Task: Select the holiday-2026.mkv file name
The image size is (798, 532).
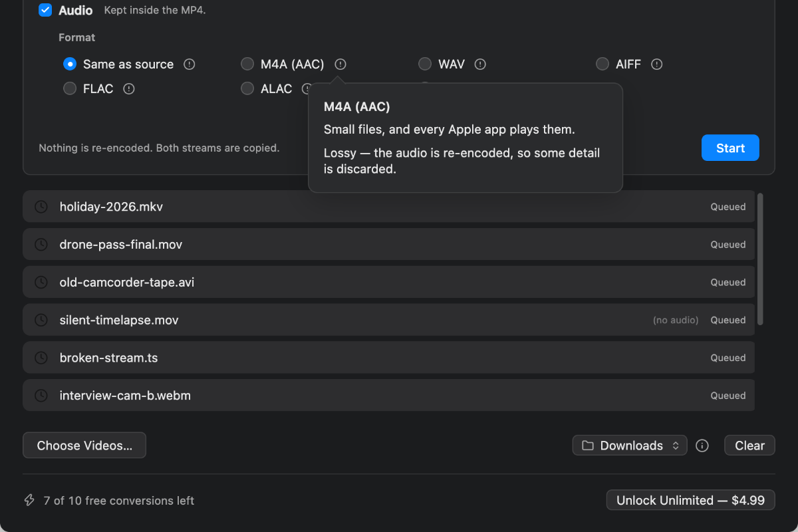Action: pos(111,207)
